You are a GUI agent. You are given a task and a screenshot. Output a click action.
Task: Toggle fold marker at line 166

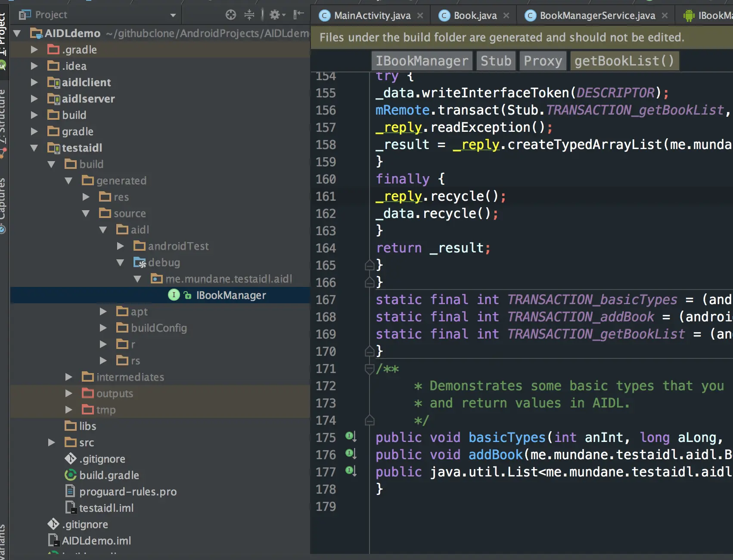coord(369,282)
